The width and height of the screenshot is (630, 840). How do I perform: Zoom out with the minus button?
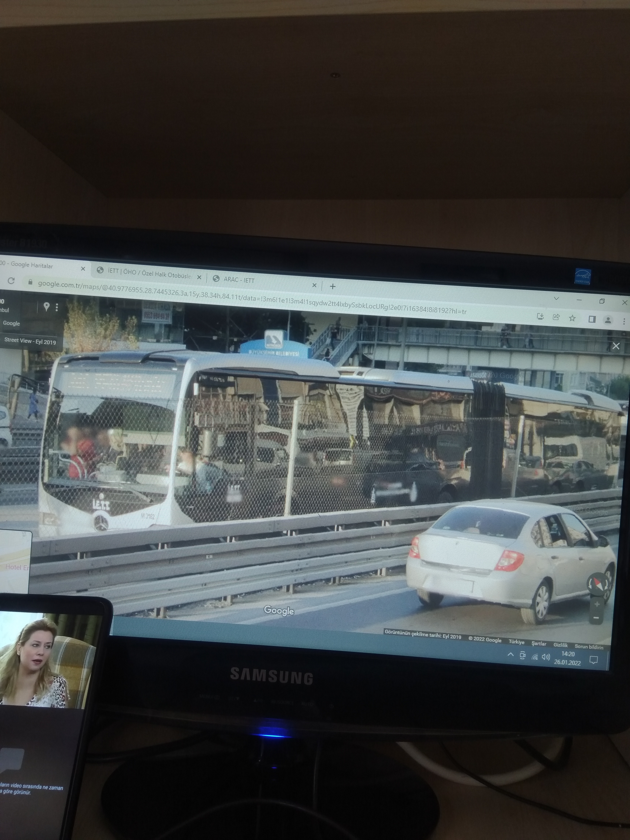coord(596,618)
